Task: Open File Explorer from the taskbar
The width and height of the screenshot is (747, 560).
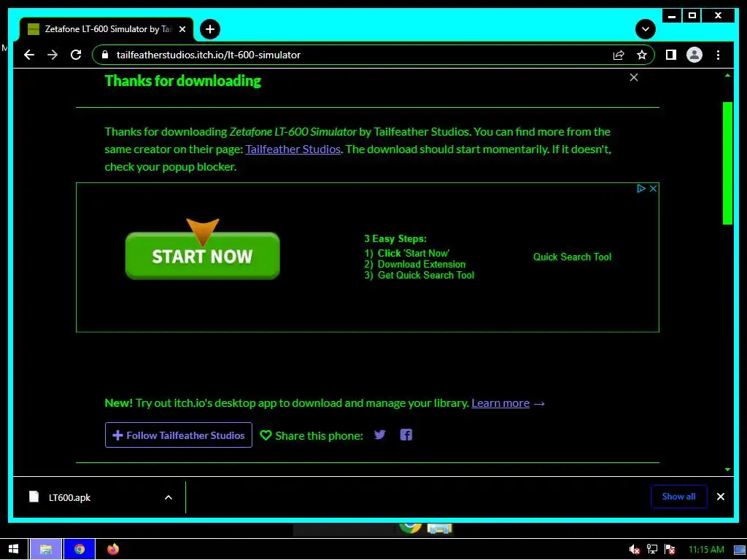Action: point(46,549)
